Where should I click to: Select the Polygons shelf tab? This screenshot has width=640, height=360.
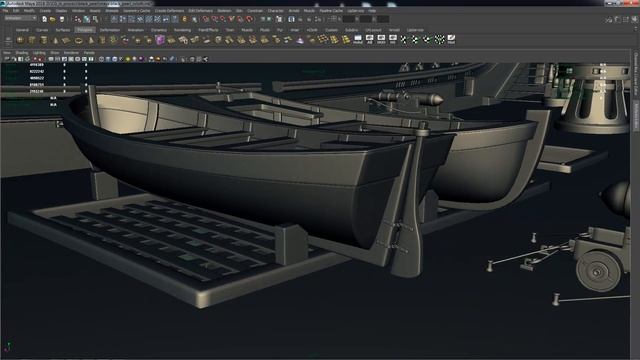pyautogui.click(x=85, y=30)
